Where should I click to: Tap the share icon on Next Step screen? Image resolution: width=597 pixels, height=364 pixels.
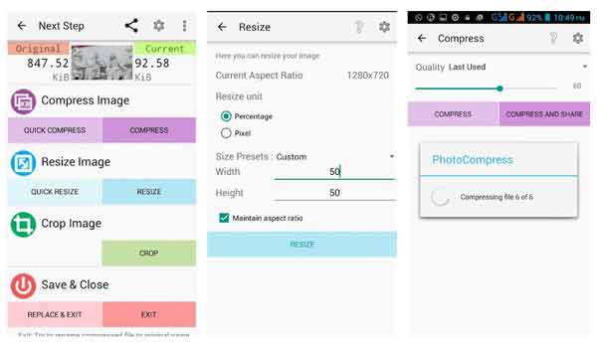131,26
